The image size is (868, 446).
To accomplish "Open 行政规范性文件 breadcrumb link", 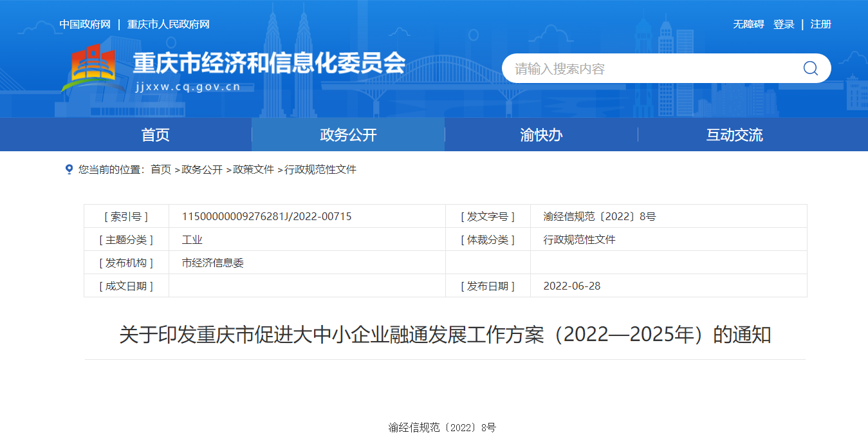I will (x=320, y=170).
